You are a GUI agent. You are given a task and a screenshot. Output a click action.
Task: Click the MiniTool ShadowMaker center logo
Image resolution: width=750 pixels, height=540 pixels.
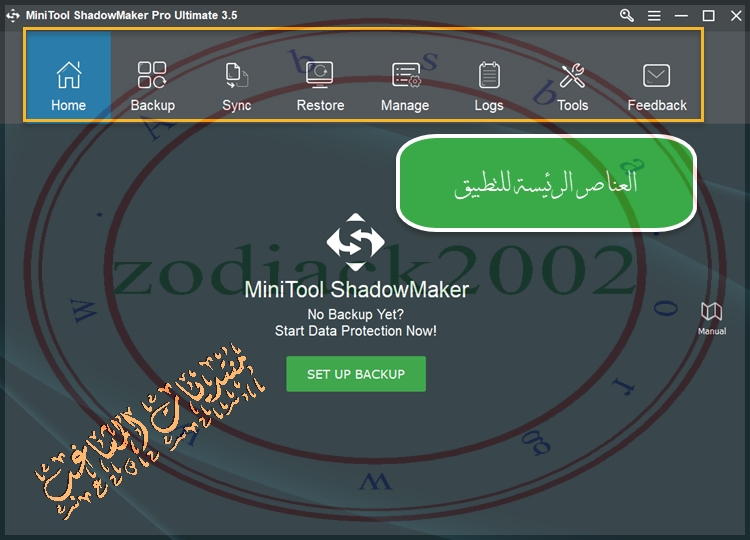(x=355, y=242)
